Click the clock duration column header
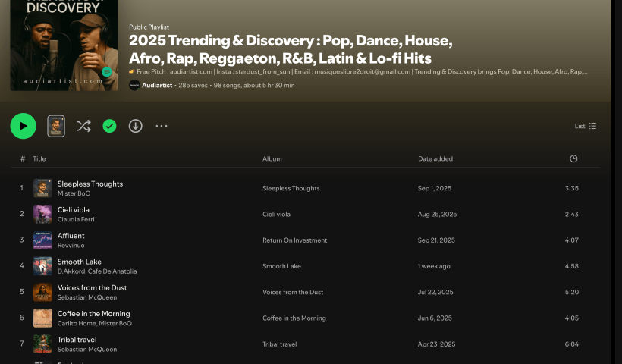The image size is (622, 364). pos(573,158)
